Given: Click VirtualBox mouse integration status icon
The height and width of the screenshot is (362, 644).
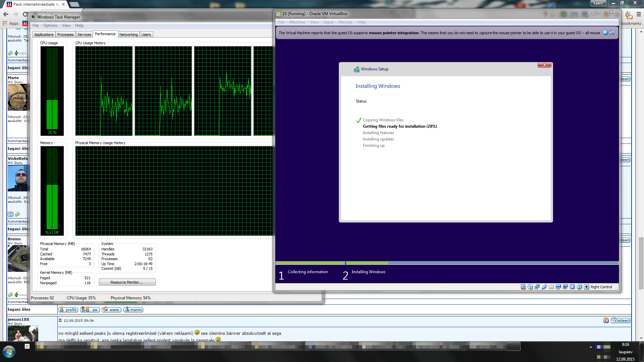Looking at the screenshot, I should click(580, 287).
